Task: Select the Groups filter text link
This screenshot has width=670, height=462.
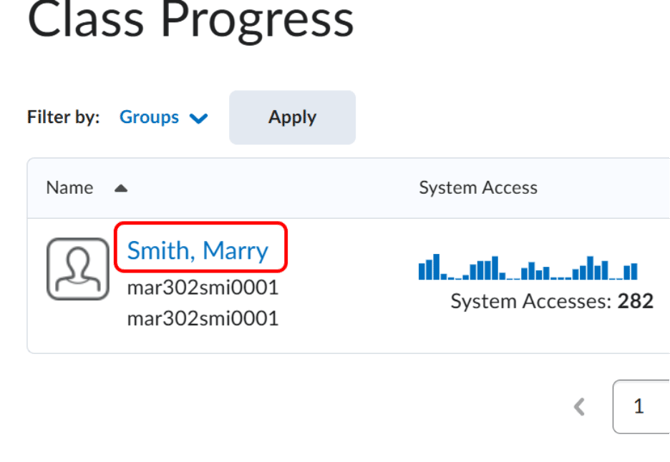Action: (x=149, y=117)
